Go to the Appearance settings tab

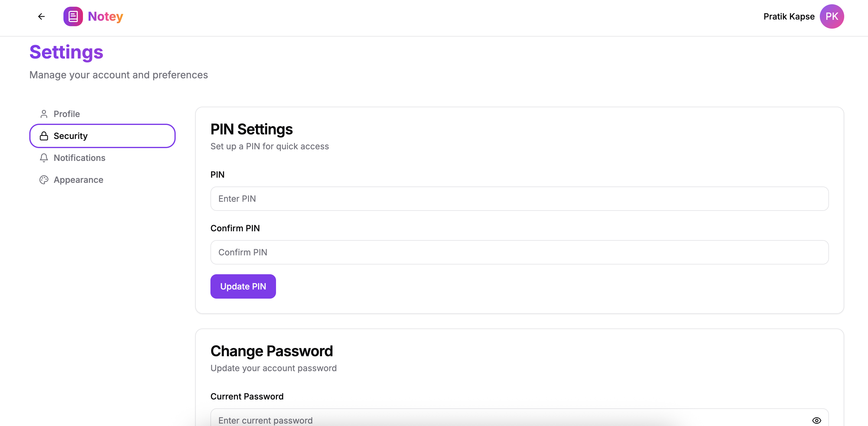pyautogui.click(x=78, y=180)
